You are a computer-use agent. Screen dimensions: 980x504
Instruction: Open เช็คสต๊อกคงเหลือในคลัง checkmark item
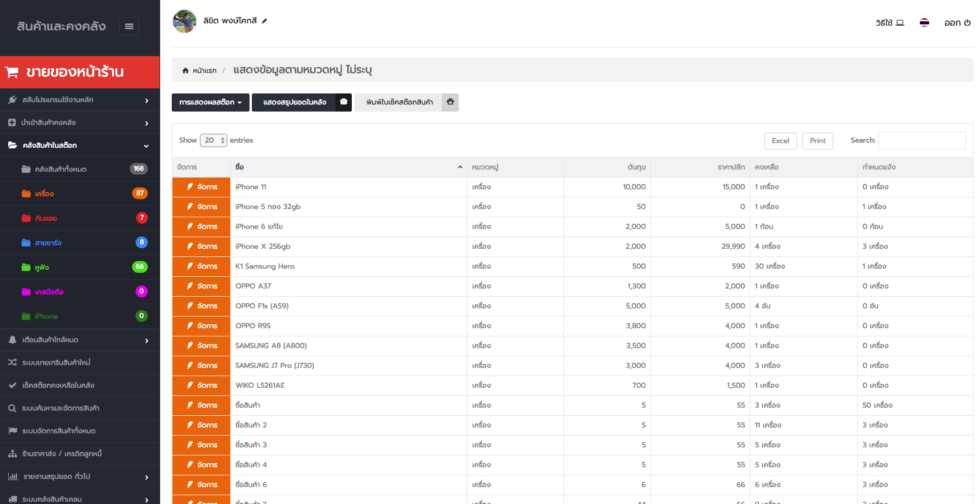point(79,385)
